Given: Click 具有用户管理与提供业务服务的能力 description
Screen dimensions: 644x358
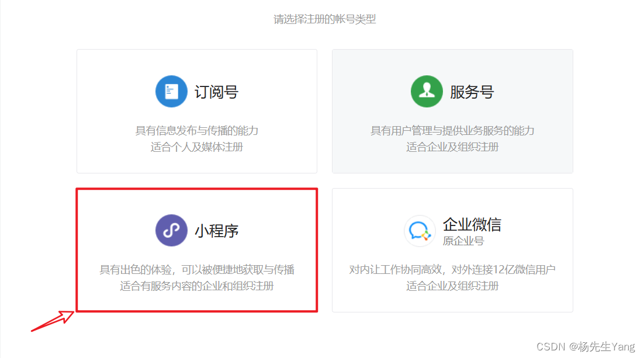Looking at the screenshot, I should [452, 131].
